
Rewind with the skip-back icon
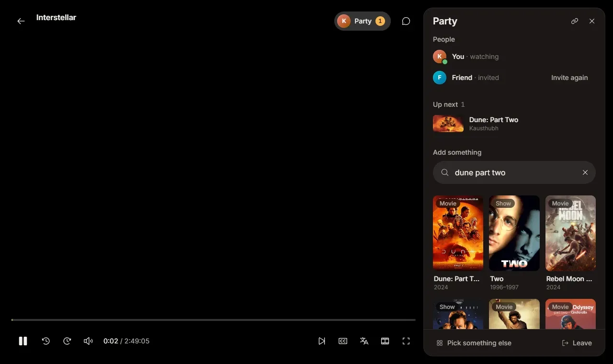click(x=46, y=341)
